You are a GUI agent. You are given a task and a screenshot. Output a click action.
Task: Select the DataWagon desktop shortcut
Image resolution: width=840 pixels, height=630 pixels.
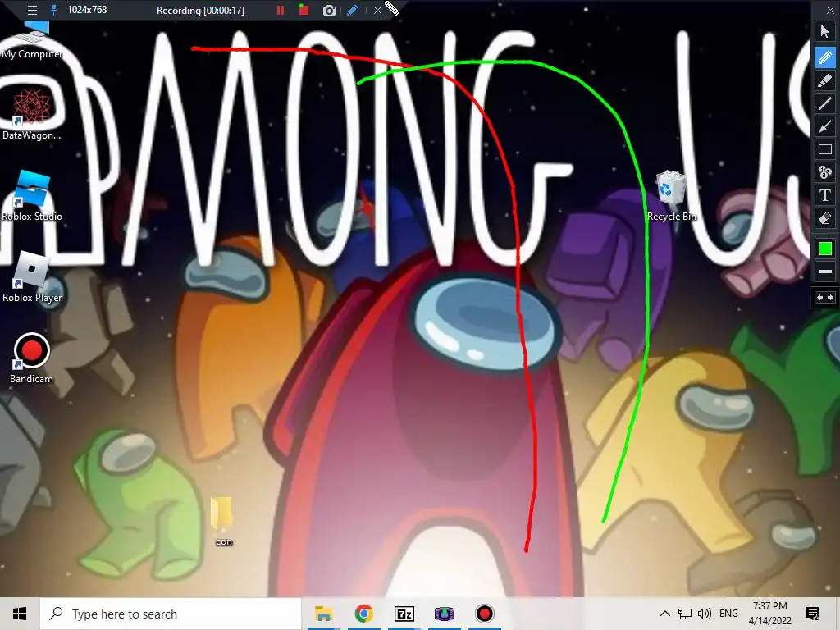(x=32, y=115)
